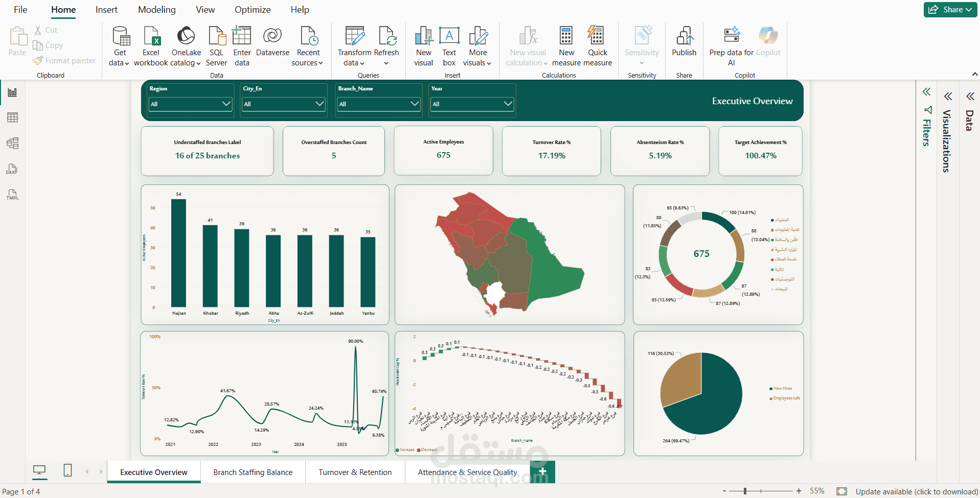Click Update available download link

tap(917, 491)
